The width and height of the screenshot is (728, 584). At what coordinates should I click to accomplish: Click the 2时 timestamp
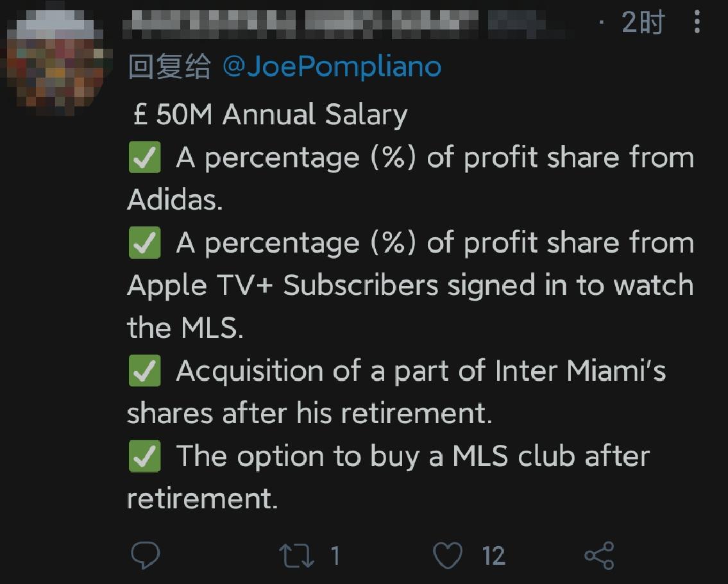(642, 24)
